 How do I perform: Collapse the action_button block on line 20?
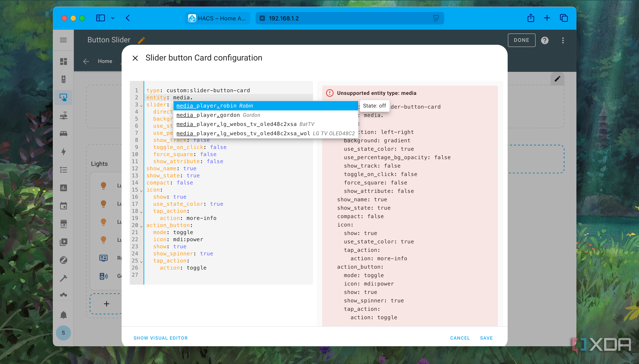coord(141,226)
